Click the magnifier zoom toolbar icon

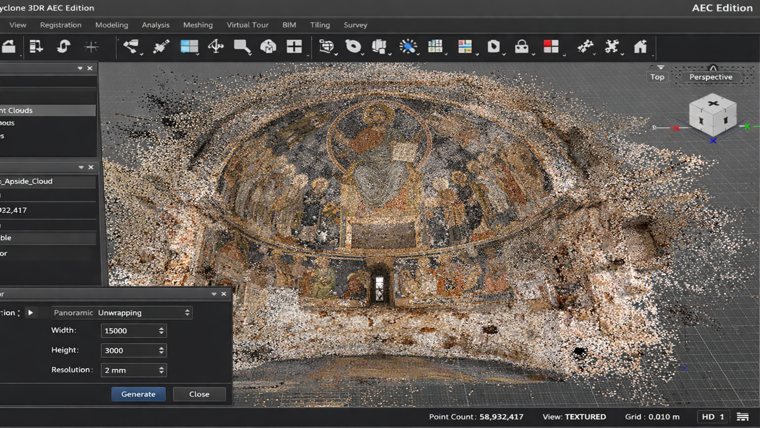click(241, 47)
